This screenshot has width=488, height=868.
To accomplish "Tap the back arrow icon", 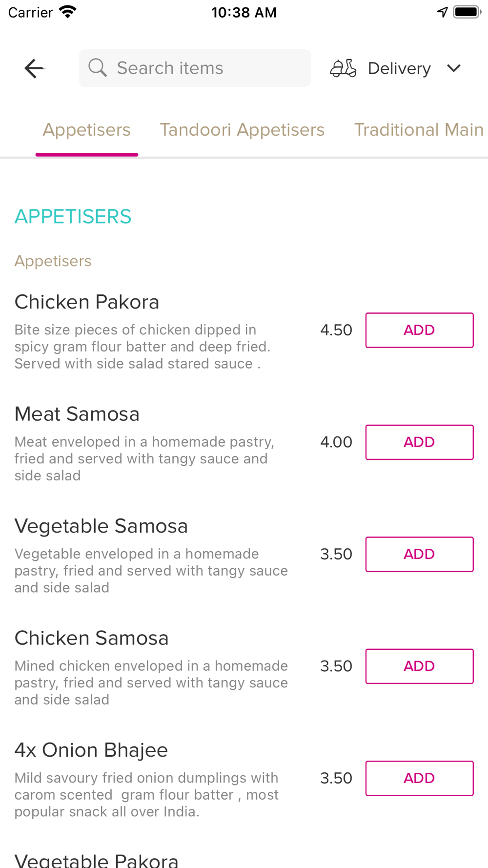I will point(34,68).
